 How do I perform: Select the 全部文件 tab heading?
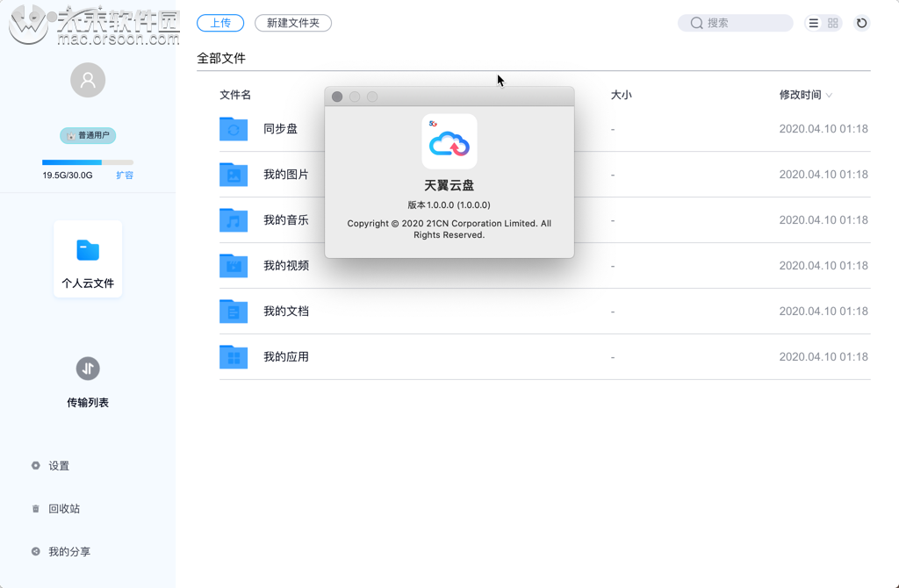coord(220,58)
